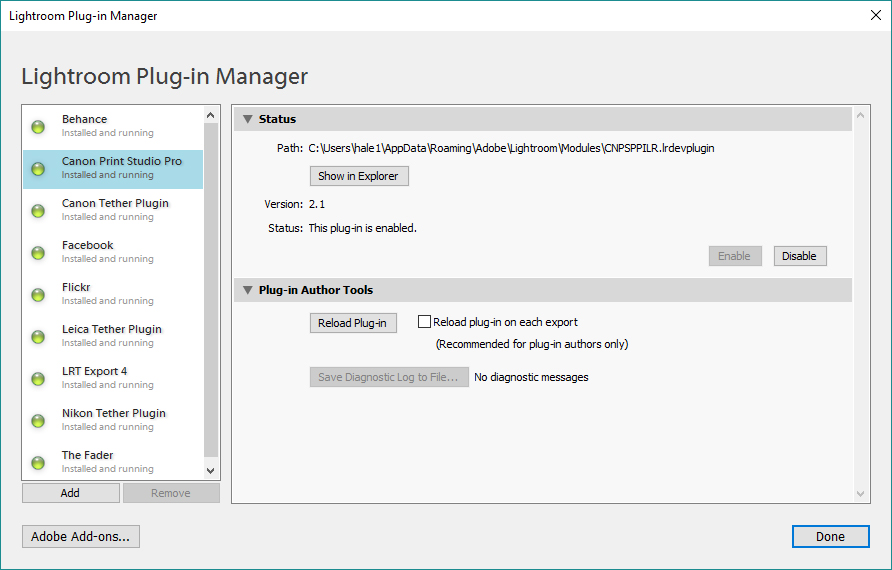Click the green status icon beside Behance

(x=38, y=127)
